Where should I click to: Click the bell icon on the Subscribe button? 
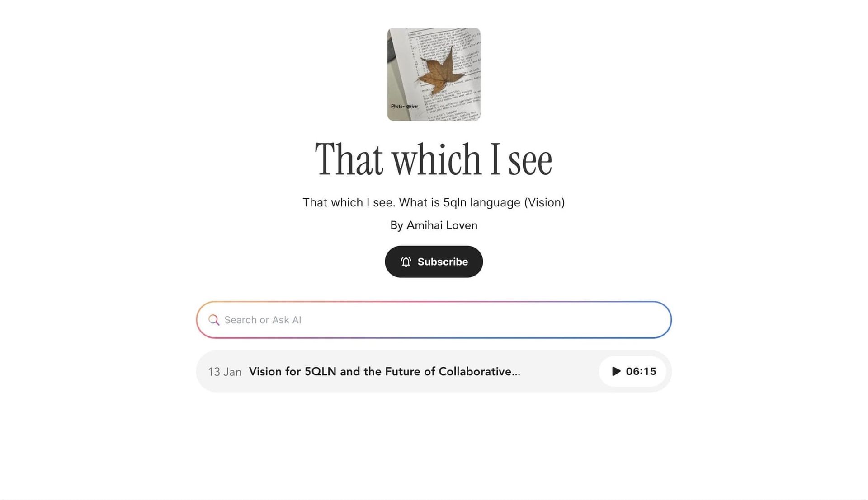[x=406, y=262]
